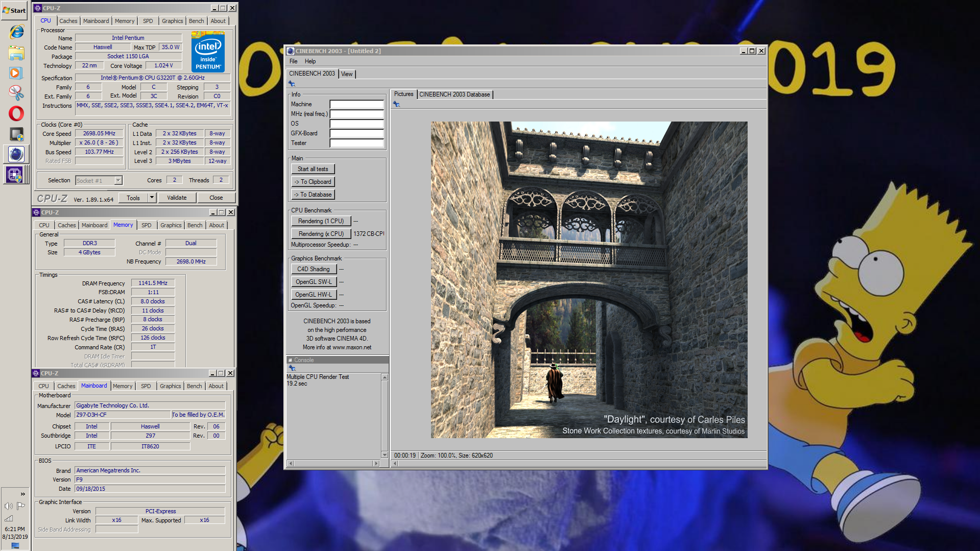Click the taskbar clock showing 6:21 PM
The height and width of the screenshot is (551, 980).
pos(15,529)
